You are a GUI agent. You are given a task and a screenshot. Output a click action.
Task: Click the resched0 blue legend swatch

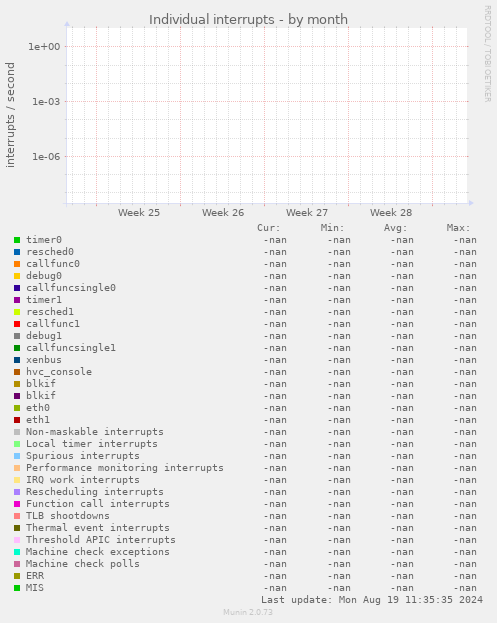pos(17,252)
